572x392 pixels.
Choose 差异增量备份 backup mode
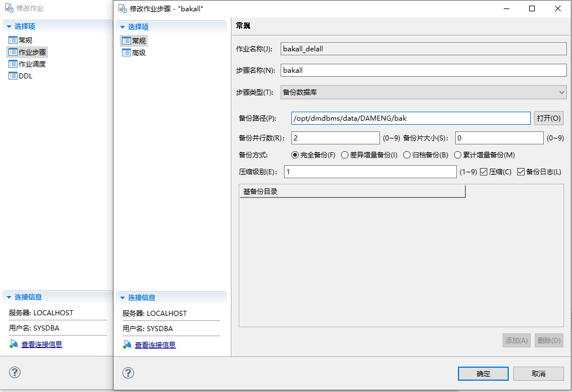click(345, 155)
